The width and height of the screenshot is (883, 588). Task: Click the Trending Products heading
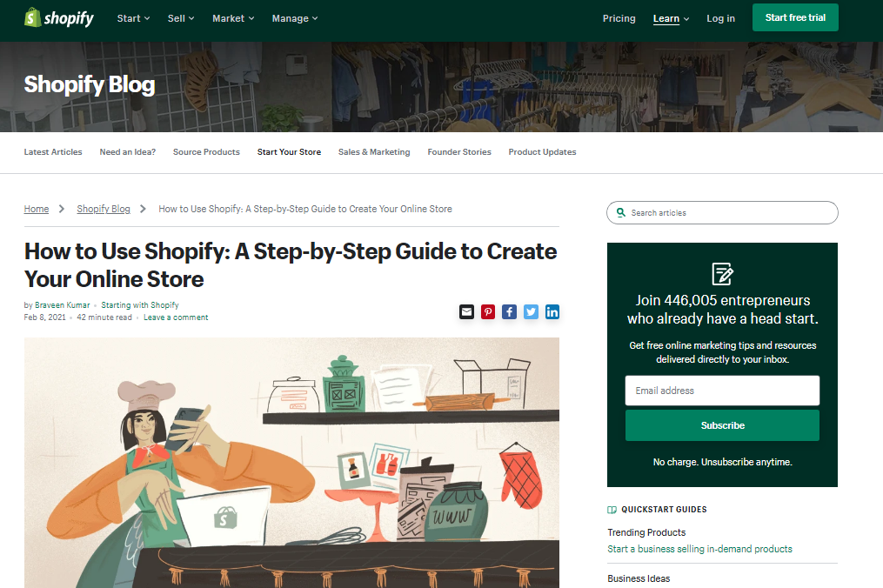point(646,532)
